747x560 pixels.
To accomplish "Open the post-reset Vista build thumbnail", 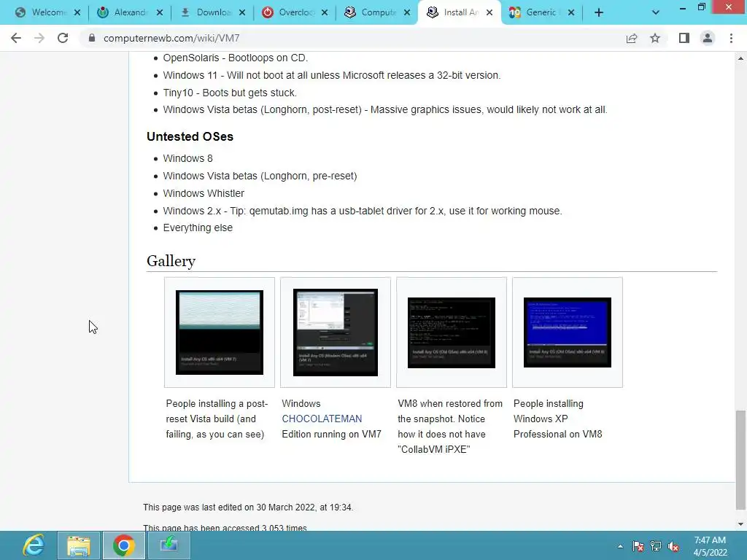I will click(219, 332).
